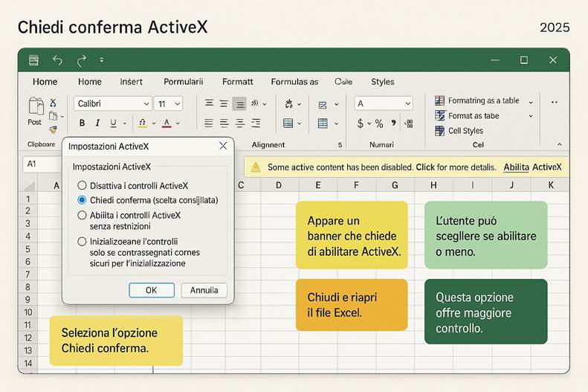Open the font size 11 dropdown
The image size is (588, 392).
click(x=168, y=103)
